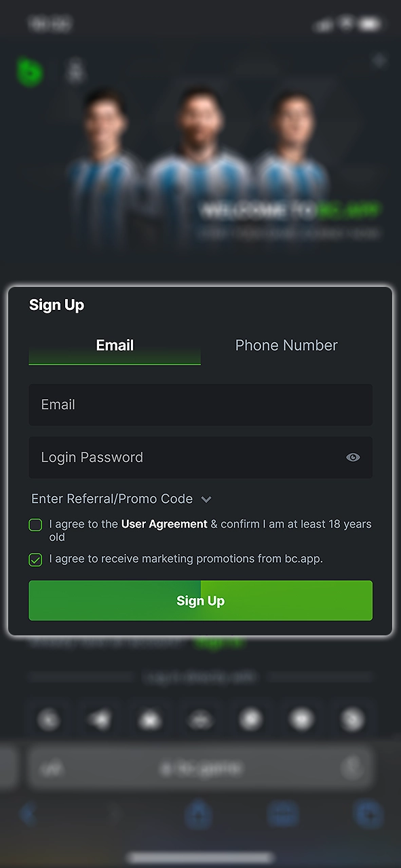The width and height of the screenshot is (401, 868).
Task: Click the first social sign-in icon
Action: pyautogui.click(x=49, y=720)
